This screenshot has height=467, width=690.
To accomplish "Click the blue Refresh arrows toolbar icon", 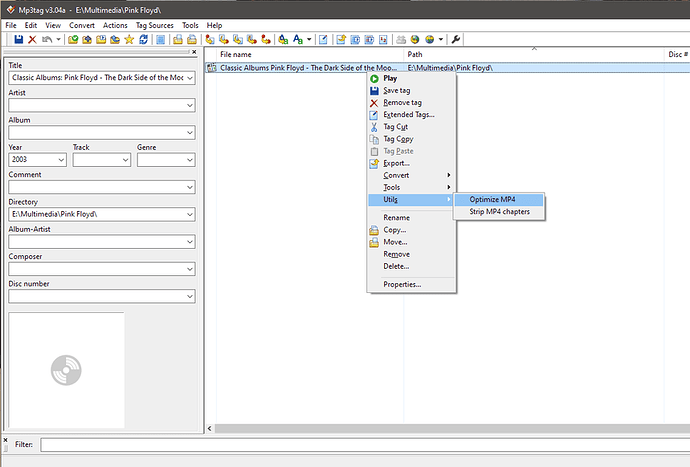I will 145,39.
